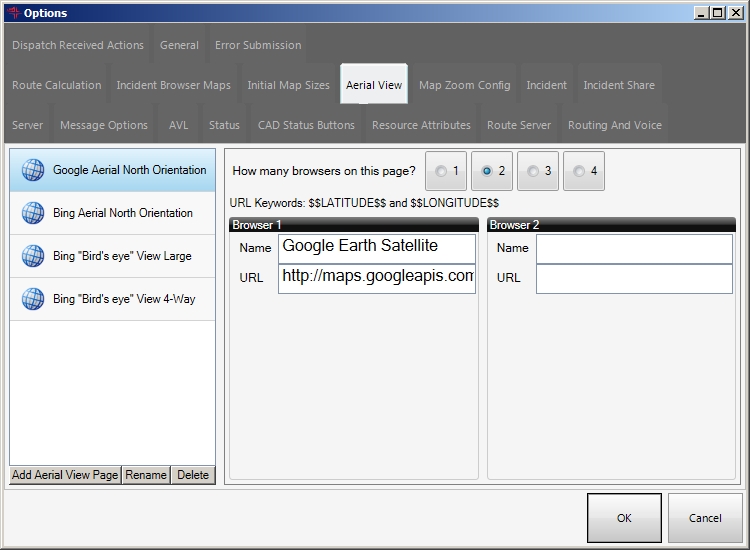Open the Error Submission tab
The height and width of the screenshot is (550, 750).
point(258,45)
